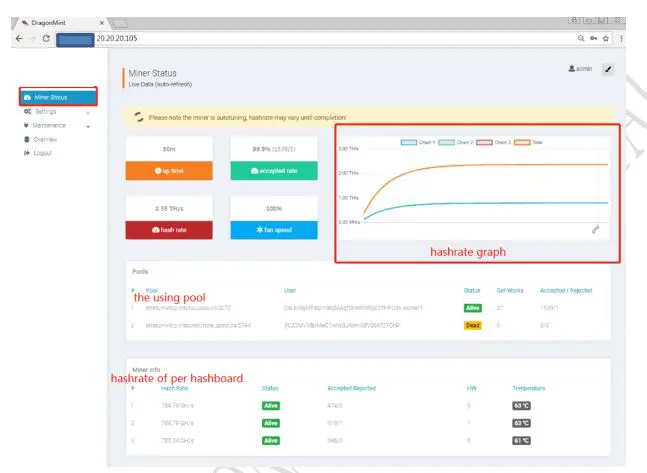Click the admin user label

(580, 69)
